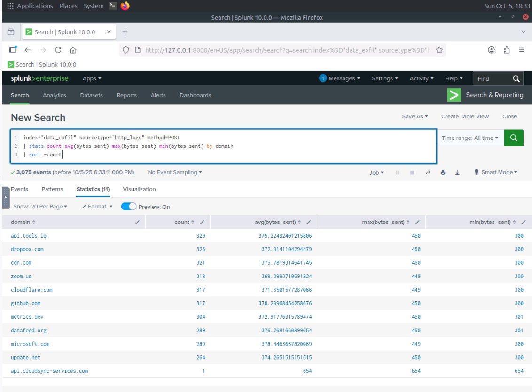532x392 pixels.
Task: Edit the domain column with pencil icon
Action: click(x=137, y=222)
